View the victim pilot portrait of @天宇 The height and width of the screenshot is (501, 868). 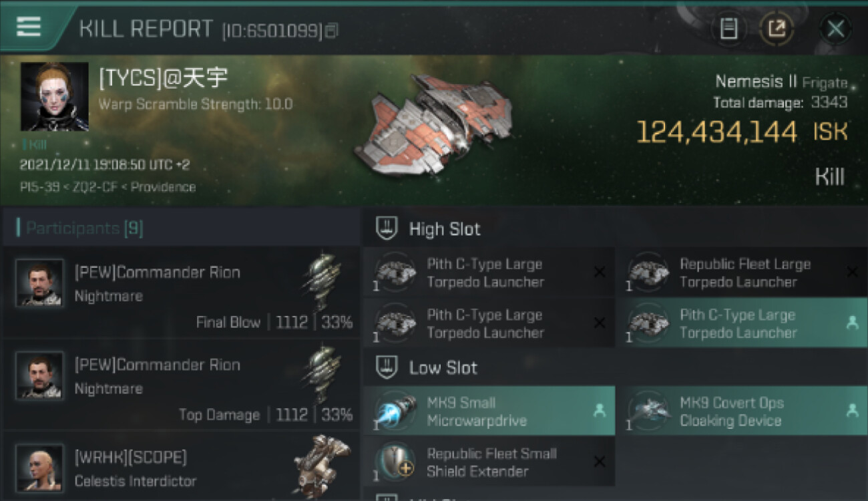[x=54, y=97]
